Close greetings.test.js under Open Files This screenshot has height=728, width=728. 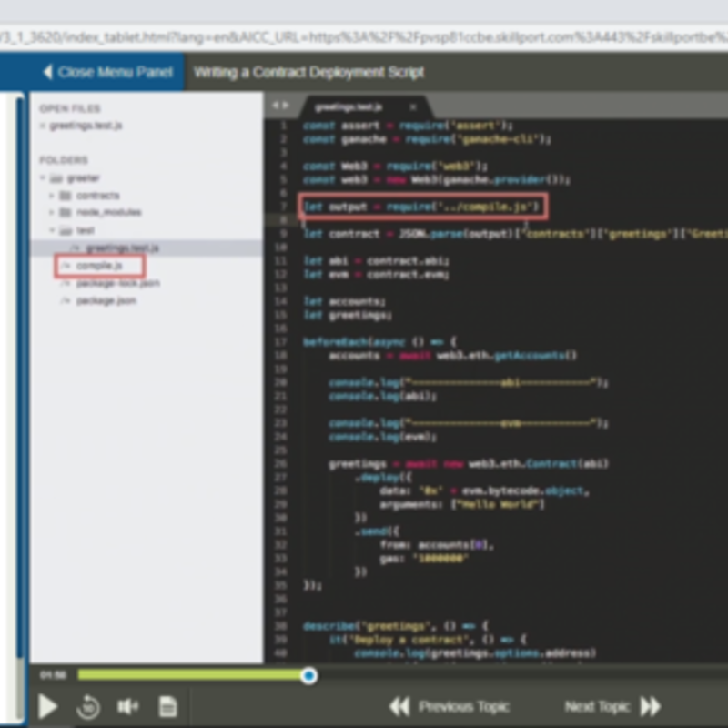43,126
